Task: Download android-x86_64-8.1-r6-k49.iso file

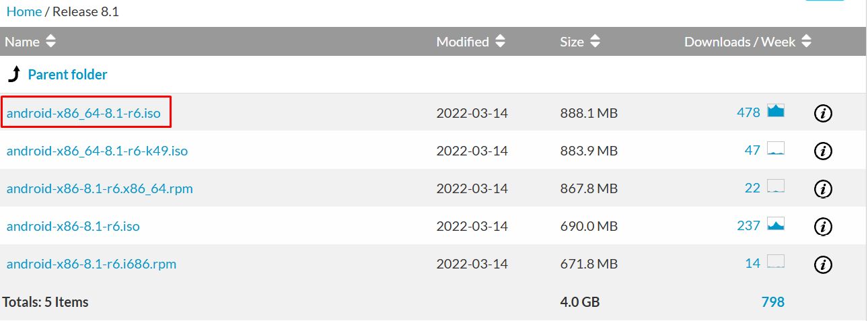Action: point(97,151)
